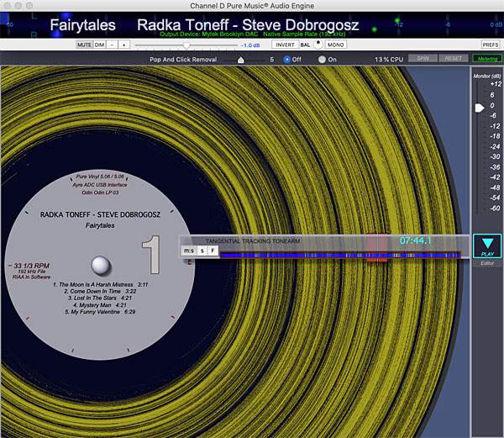Click the Monitor dB level slider handle
The width and height of the screenshot is (504, 438).
pos(480,108)
